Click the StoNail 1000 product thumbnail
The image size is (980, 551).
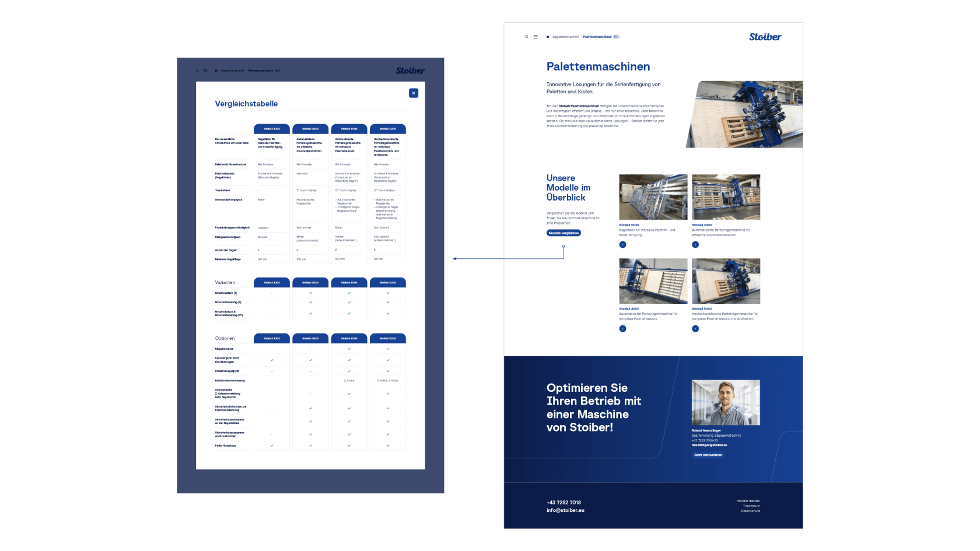653,197
